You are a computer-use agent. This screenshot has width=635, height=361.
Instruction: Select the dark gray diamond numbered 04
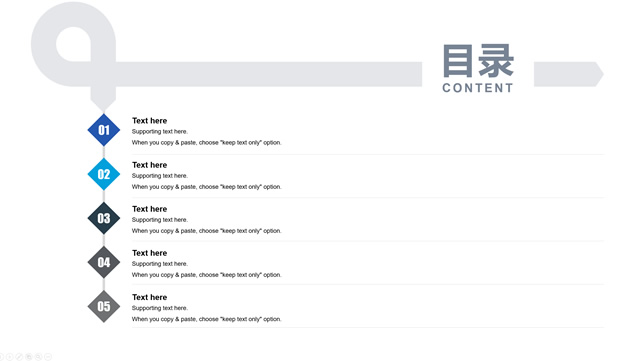pos(104,262)
